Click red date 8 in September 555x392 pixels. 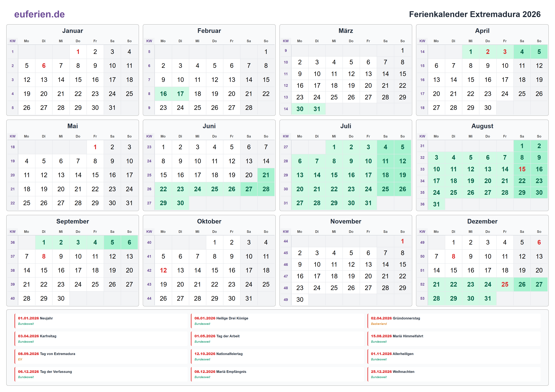44,257
